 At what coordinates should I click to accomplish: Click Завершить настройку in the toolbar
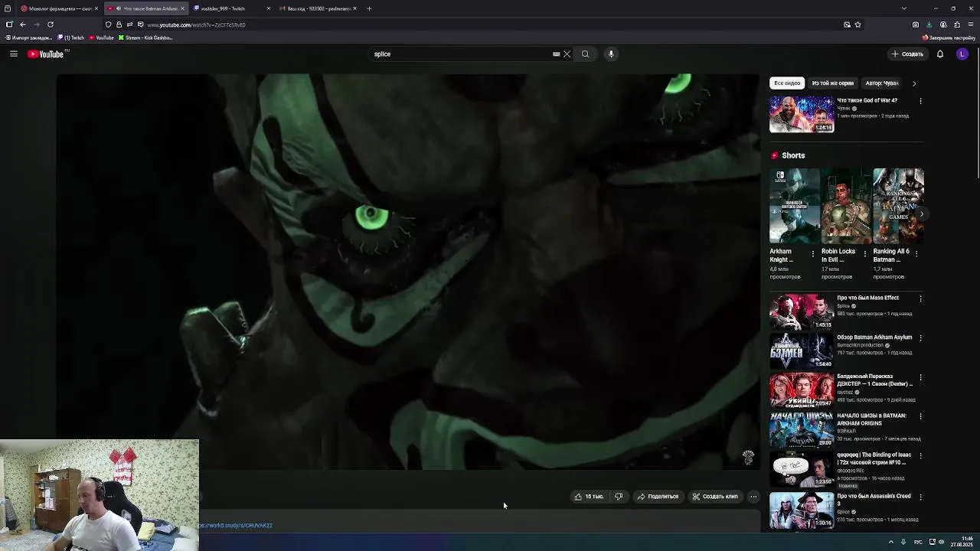(949, 37)
